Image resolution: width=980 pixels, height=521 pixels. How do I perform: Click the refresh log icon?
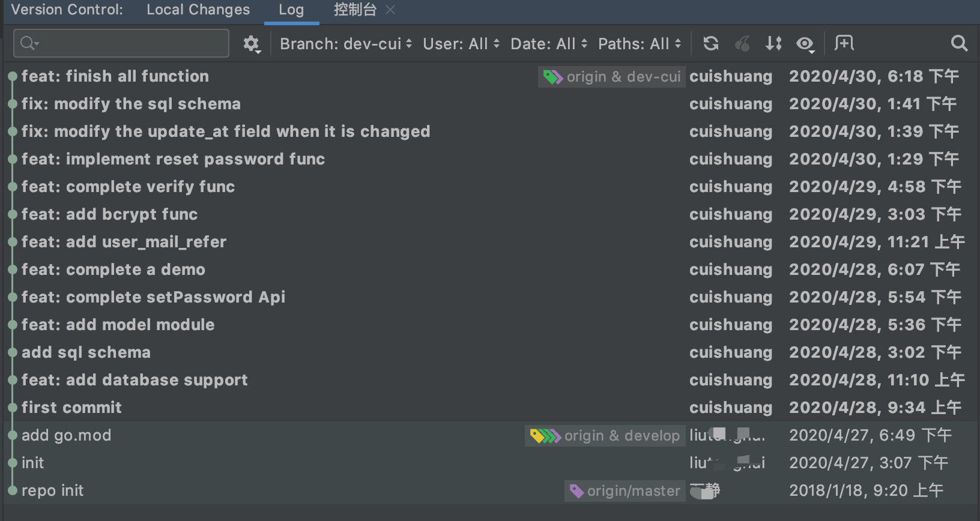click(711, 43)
